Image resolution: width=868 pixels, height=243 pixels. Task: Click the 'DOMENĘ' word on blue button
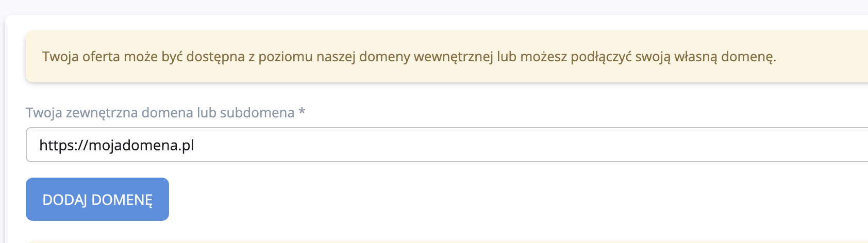tap(122, 200)
